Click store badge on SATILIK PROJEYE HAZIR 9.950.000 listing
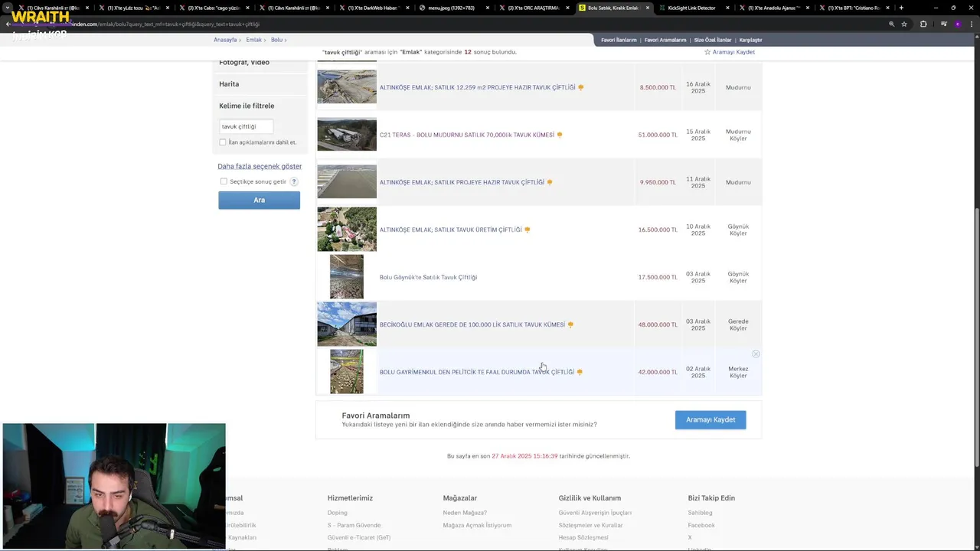The width and height of the screenshot is (980, 551). [x=550, y=182]
